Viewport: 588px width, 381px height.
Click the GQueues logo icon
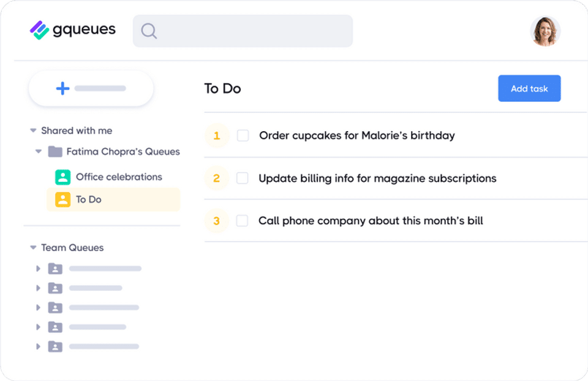click(x=39, y=30)
